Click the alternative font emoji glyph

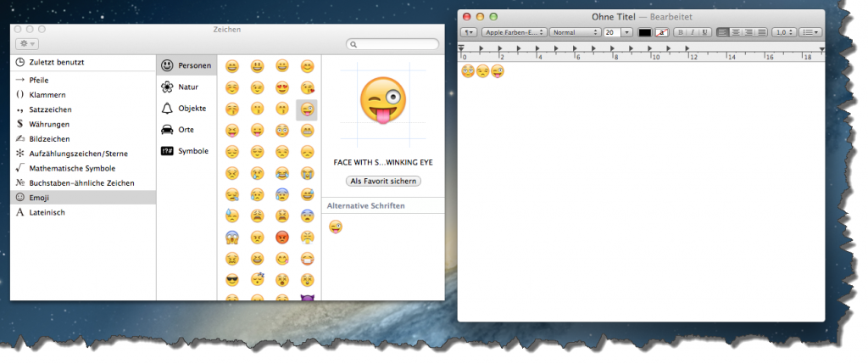click(336, 226)
